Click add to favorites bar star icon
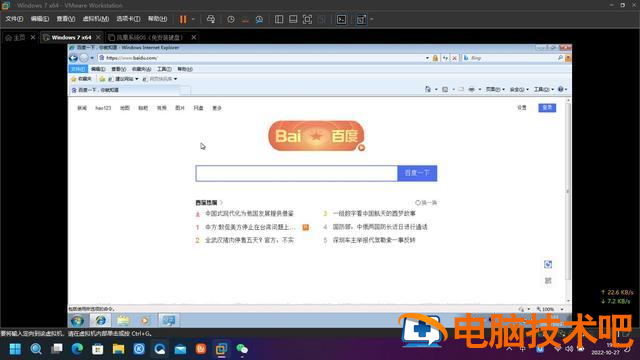Screen dimensions: 640x360 point(102,79)
